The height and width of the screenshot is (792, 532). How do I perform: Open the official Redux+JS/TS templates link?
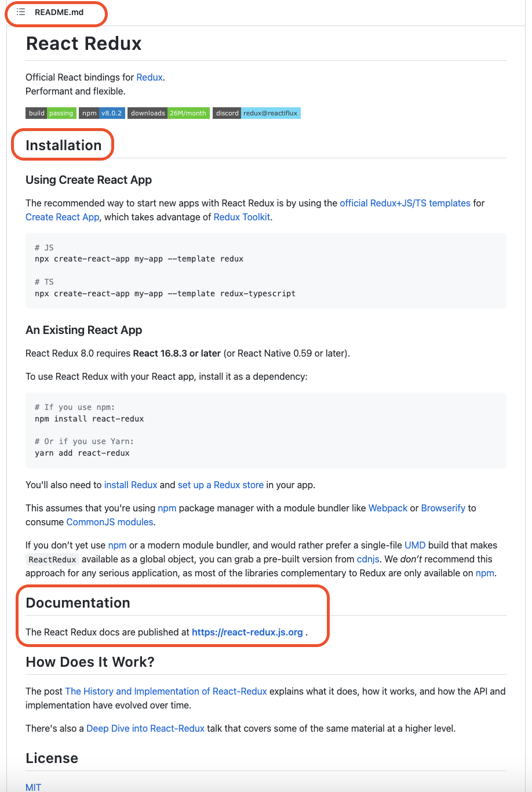pyautogui.click(x=405, y=203)
